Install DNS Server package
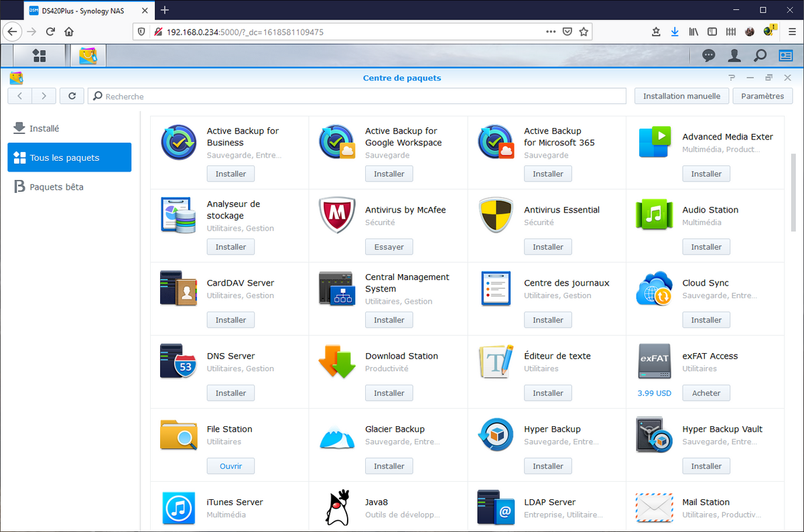Image resolution: width=804 pixels, height=532 pixels. (x=230, y=393)
